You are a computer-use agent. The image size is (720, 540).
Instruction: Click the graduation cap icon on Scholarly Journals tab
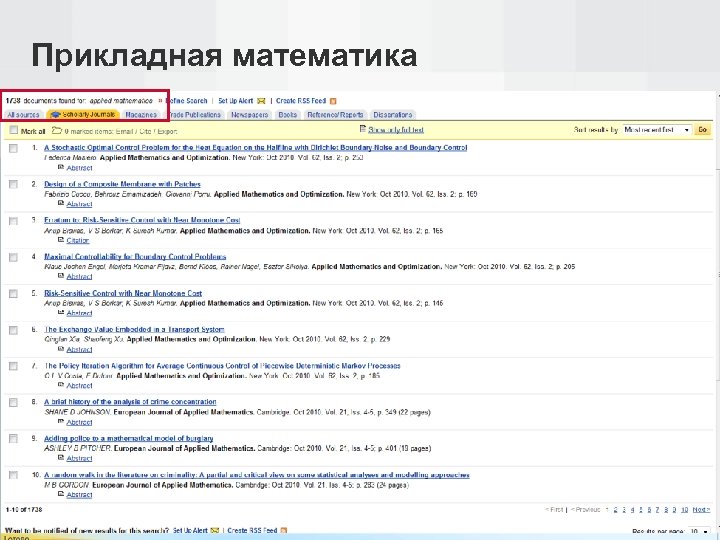pos(56,115)
